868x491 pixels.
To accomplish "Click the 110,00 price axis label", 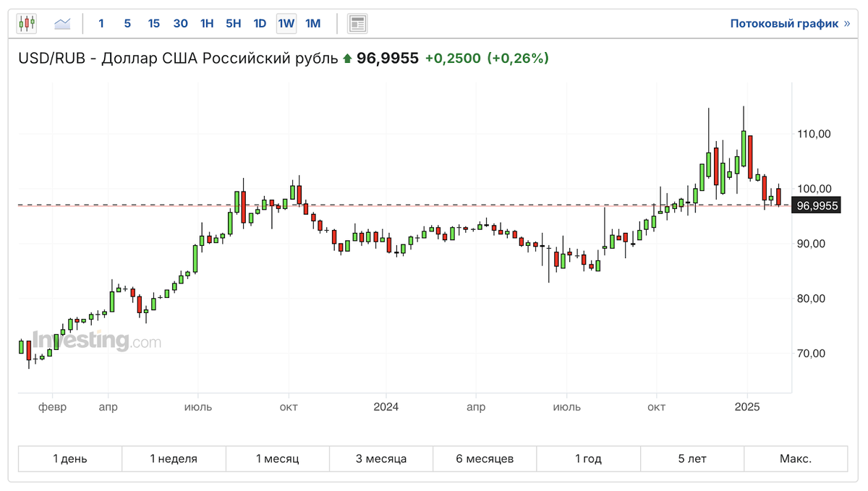I will pos(814,134).
